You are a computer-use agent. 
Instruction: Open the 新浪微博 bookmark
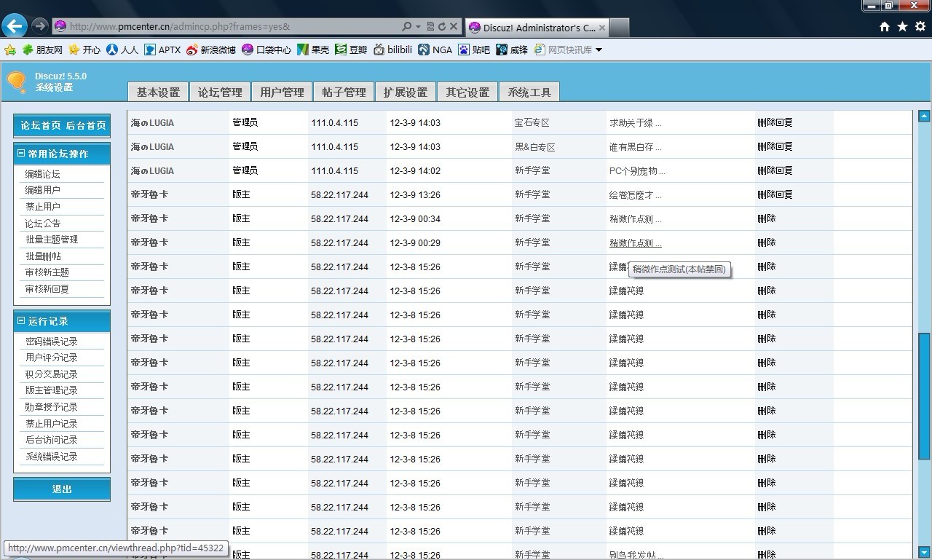211,50
